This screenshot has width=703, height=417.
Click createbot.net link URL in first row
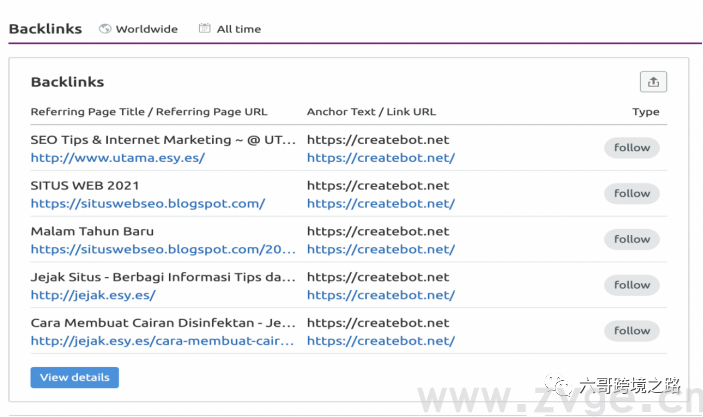(381, 158)
